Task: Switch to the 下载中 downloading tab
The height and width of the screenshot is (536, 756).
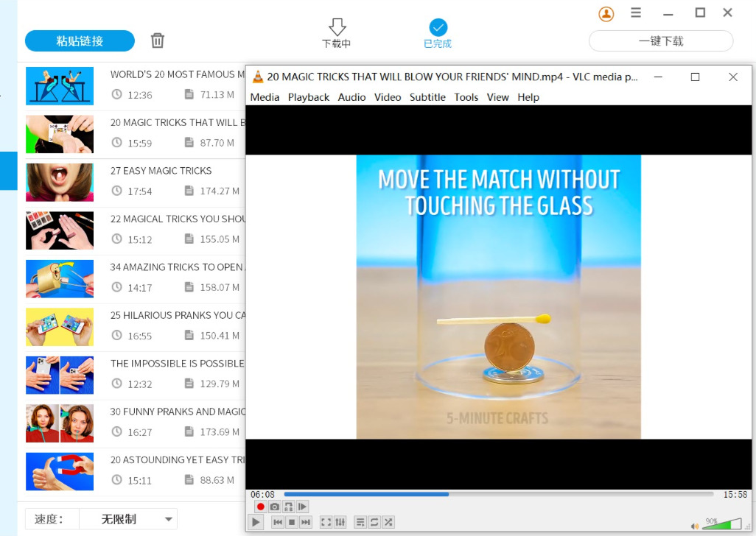Action: pos(337,33)
